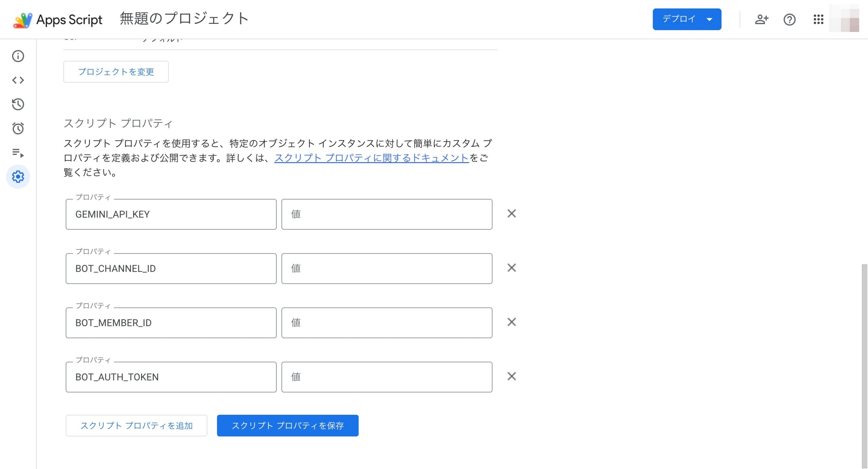Click スクリプト プロパティを保存 button
The image size is (868, 469).
288,426
